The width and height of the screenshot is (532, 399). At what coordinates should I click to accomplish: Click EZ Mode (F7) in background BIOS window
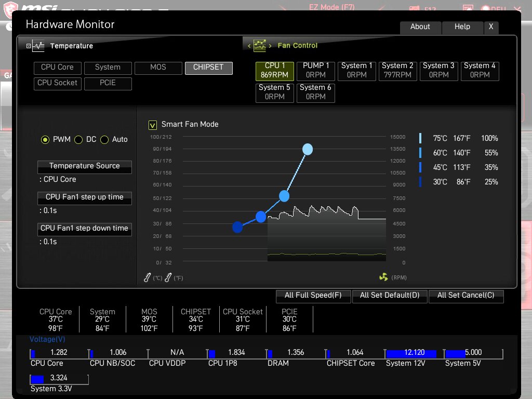(331, 7)
